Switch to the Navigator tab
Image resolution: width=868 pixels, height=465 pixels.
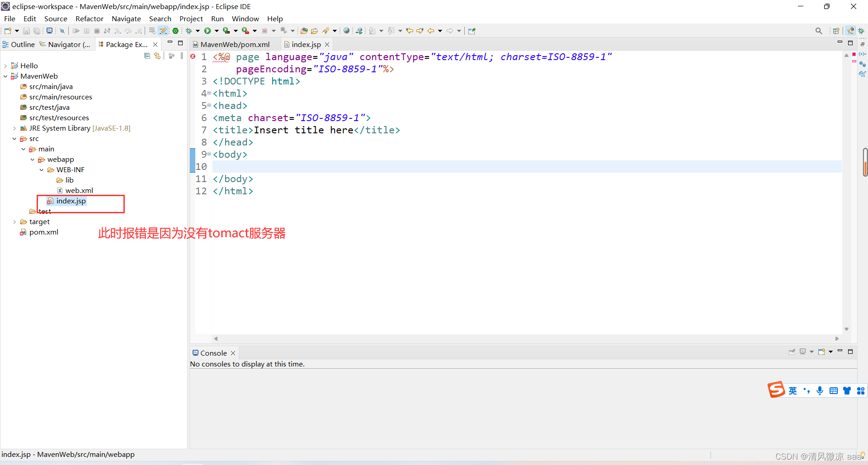(65, 44)
